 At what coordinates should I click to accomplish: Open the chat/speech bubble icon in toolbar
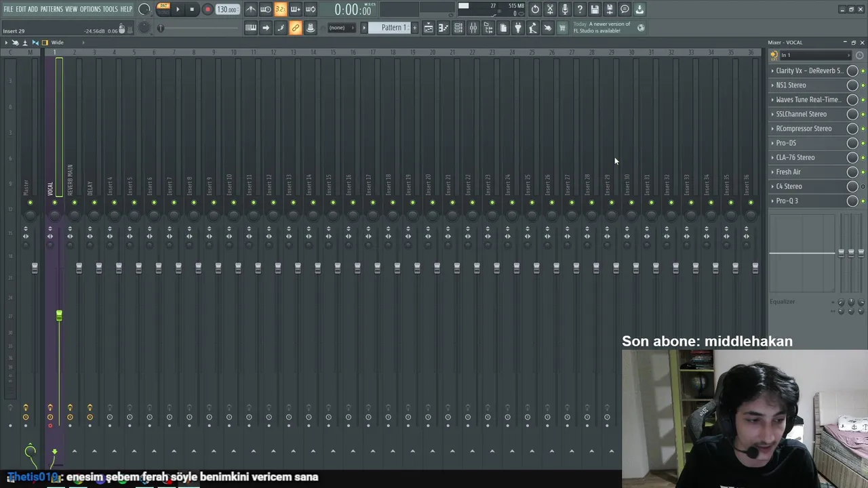click(625, 9)
